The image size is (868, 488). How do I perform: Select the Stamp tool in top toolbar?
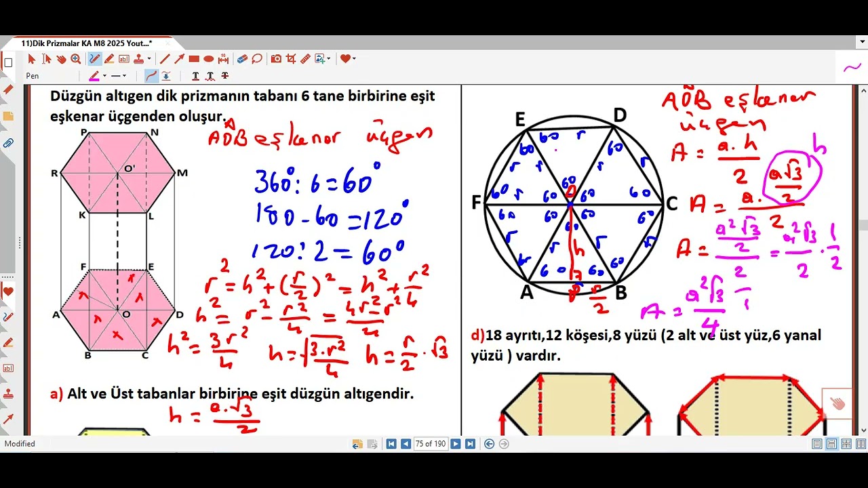[138, 59]
